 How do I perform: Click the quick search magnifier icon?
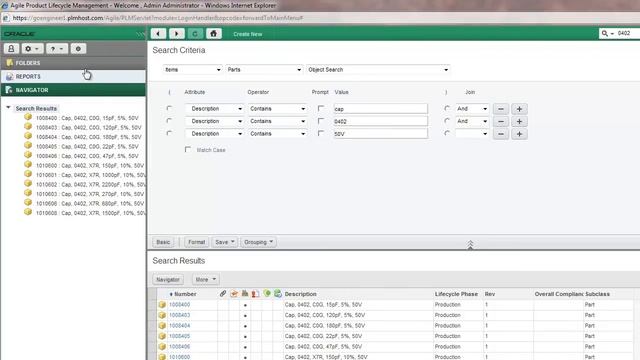(604, 33)
